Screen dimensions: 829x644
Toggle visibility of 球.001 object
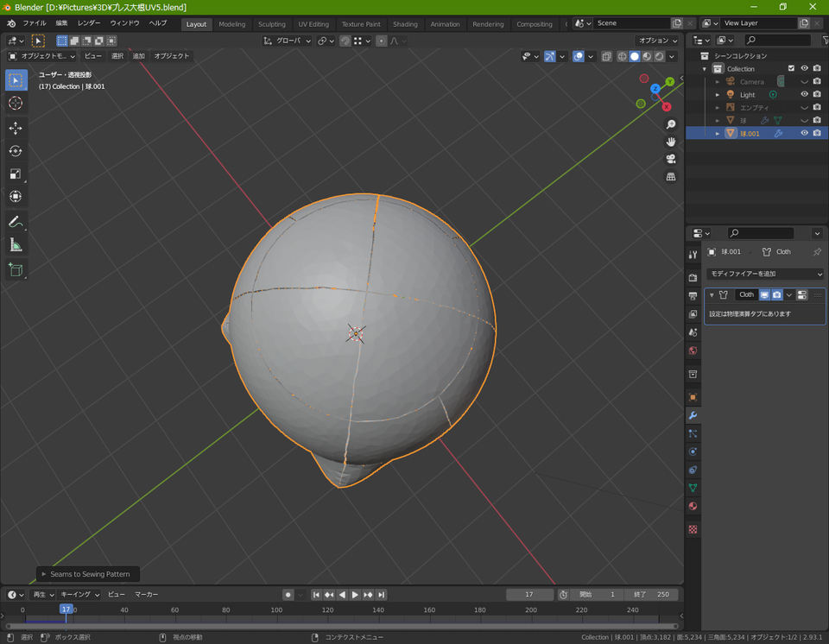click(804, 133)
